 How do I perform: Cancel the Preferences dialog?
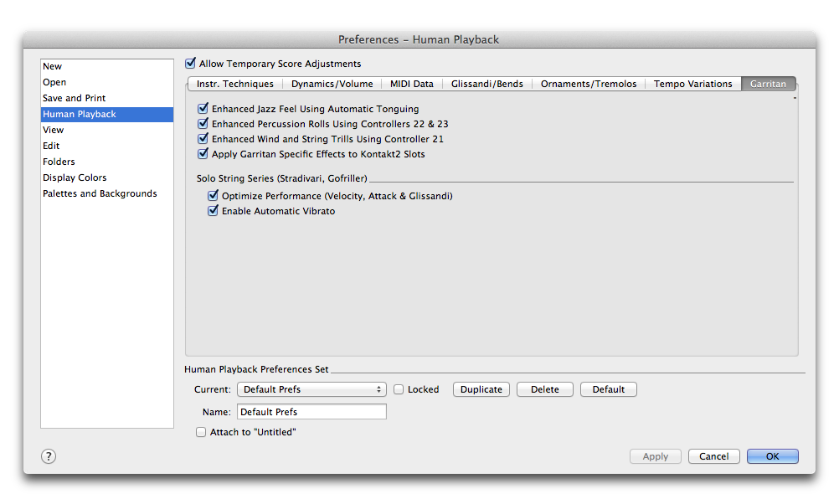click(x=713, y=456)
